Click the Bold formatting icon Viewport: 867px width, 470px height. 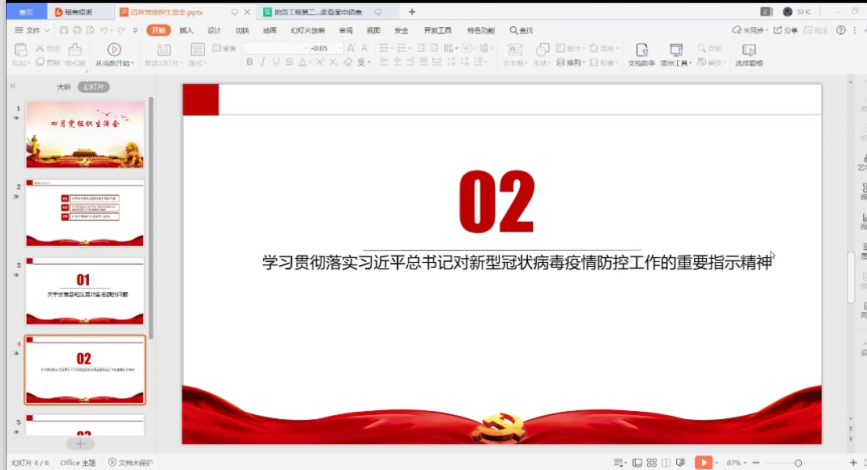249,62
